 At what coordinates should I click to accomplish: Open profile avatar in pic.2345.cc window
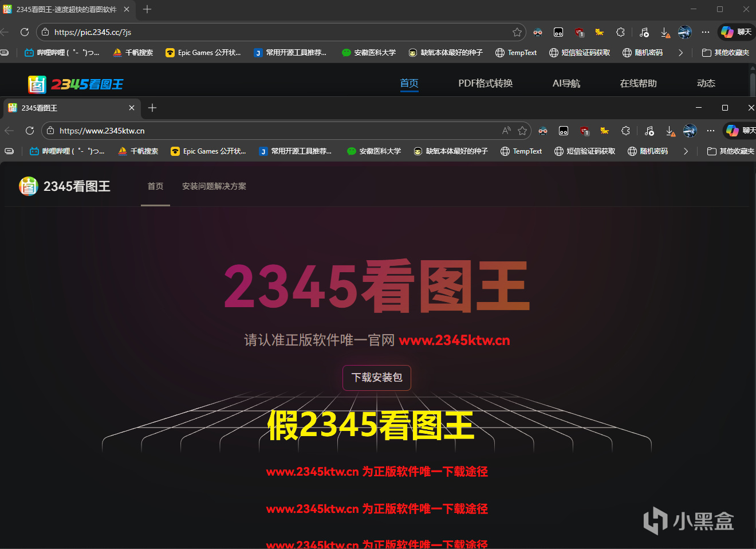tap(684, 32)
